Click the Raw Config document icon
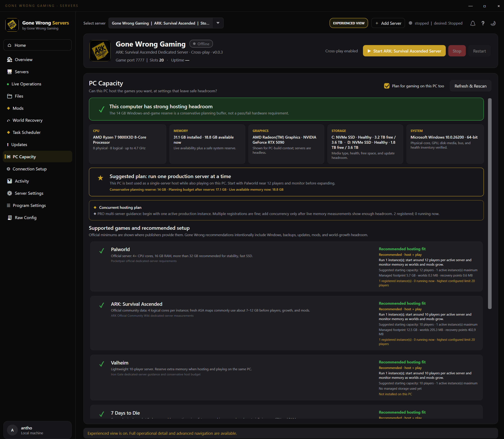 10,218
